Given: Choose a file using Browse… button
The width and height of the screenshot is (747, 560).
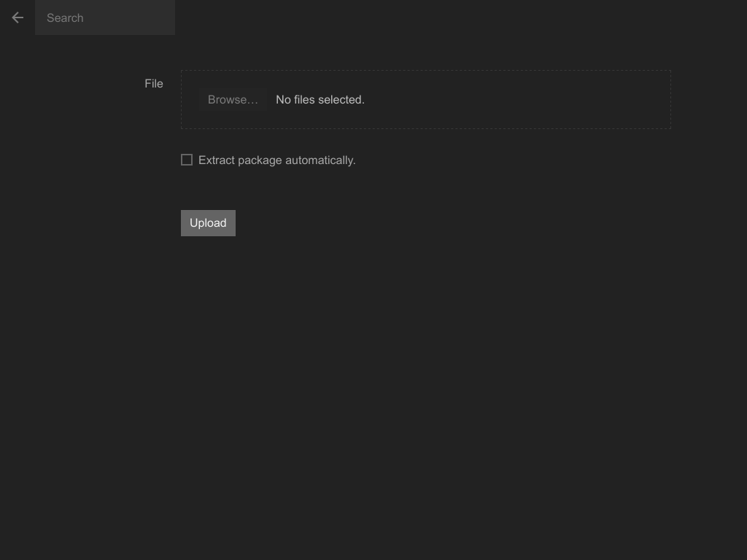Looking at the screenshot, I should click(x=233, y=100).
